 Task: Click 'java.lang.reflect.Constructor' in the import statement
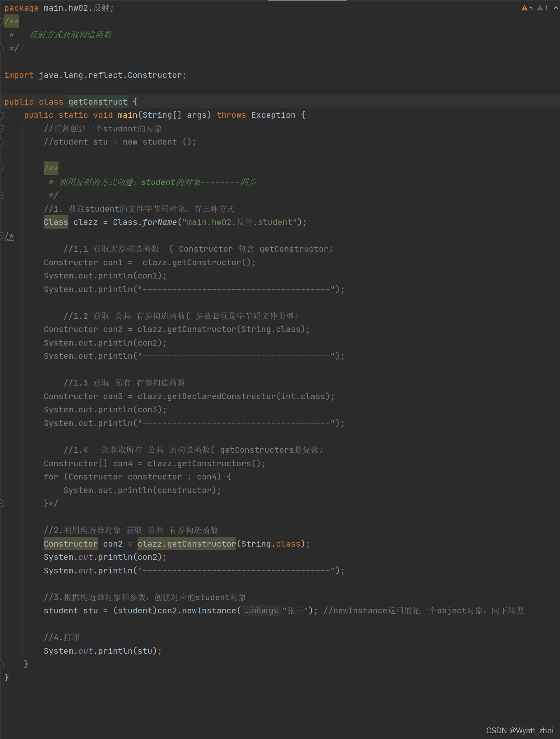click(110, 75)
